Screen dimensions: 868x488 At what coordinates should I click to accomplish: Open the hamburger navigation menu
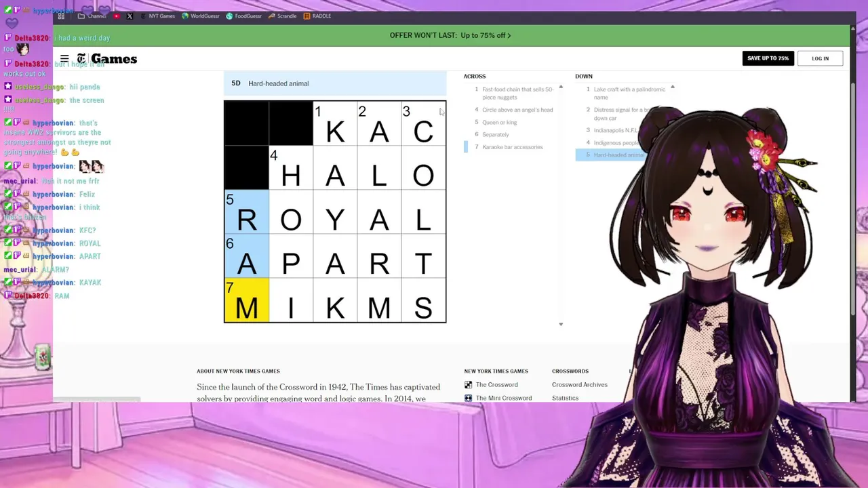pyautogui.click(x=64, y=59)
